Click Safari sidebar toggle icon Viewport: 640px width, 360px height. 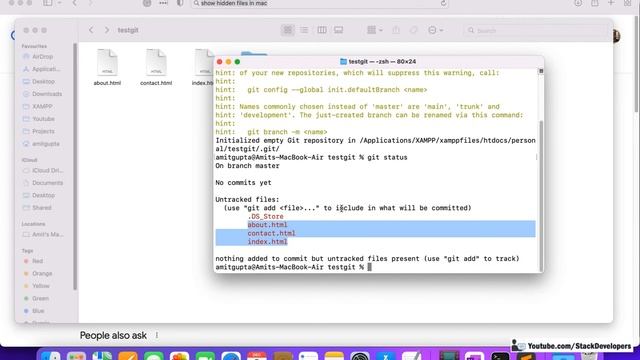[48, 3]
